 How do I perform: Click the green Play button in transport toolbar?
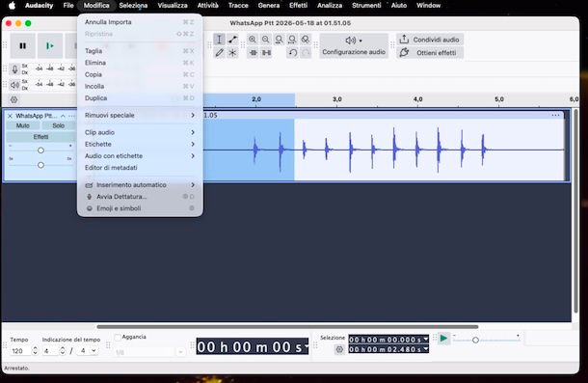coord(50,45)
